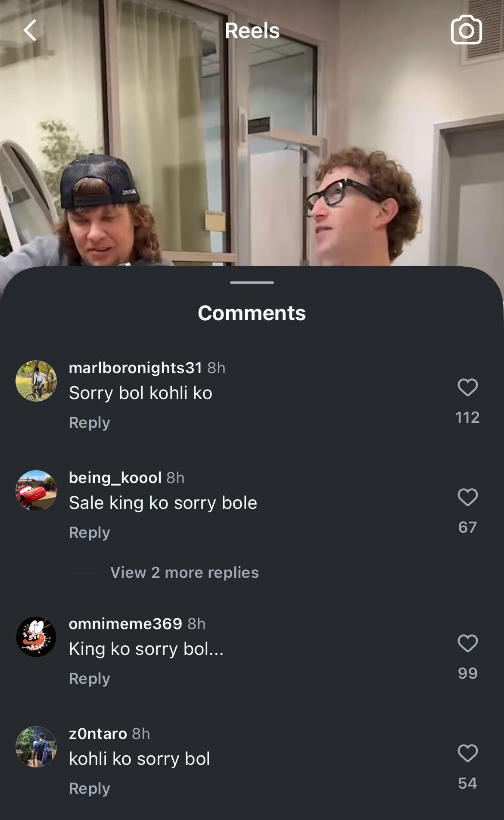Open being_koool's car avatar
This screenshot has width=504, height=820.
(x=36, y=490)
